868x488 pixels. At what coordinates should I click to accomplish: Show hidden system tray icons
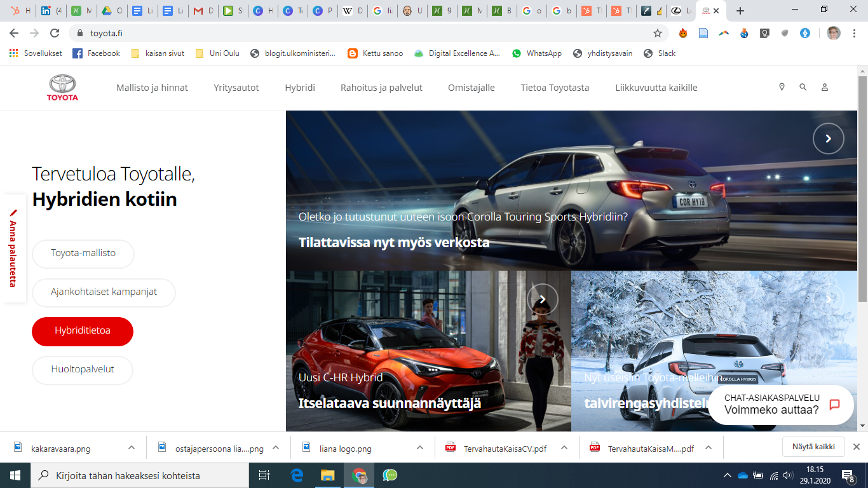click(x=728, y=475)
